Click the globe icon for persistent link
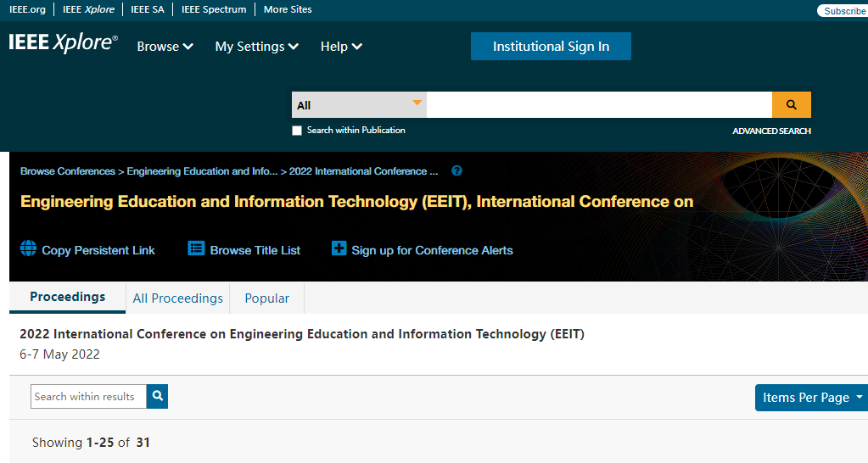This screenshot has width=868, height=463. (29, 249)
